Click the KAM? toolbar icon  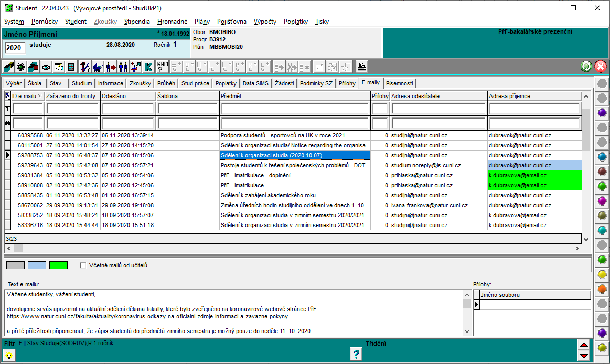[x=163, y=67]
